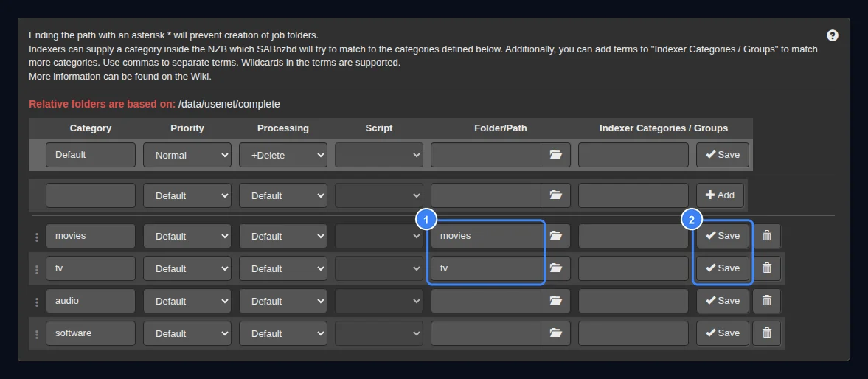Open folder browser for audio path
The image size is (868, 379).
pyautogui.click(x=556, y=300)
